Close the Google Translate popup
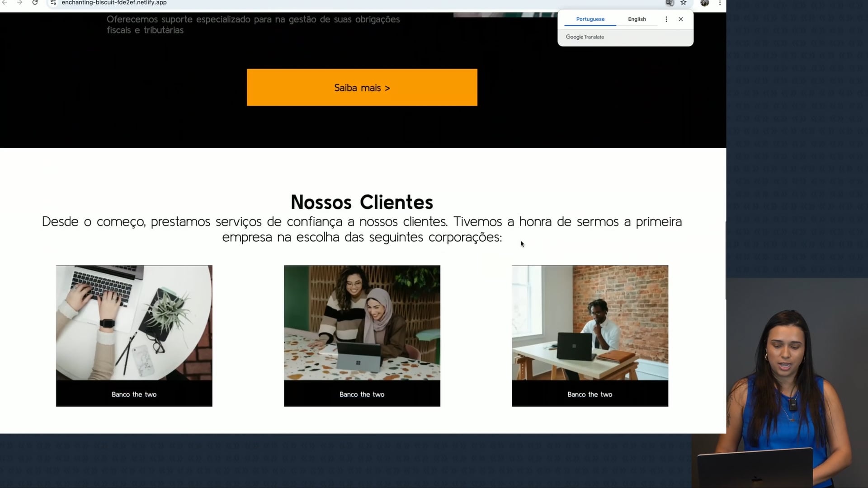 [681, 19]
